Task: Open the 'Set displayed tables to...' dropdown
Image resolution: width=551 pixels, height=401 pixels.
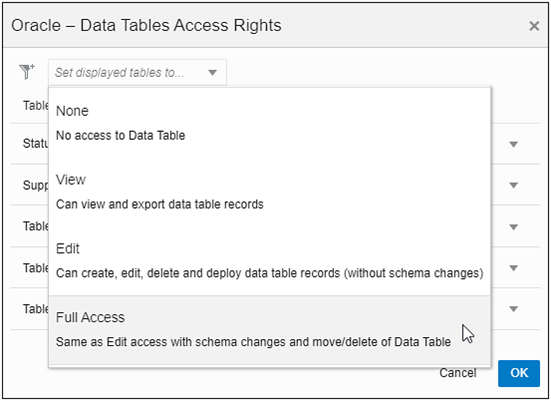Action: [x=137, y=72]
